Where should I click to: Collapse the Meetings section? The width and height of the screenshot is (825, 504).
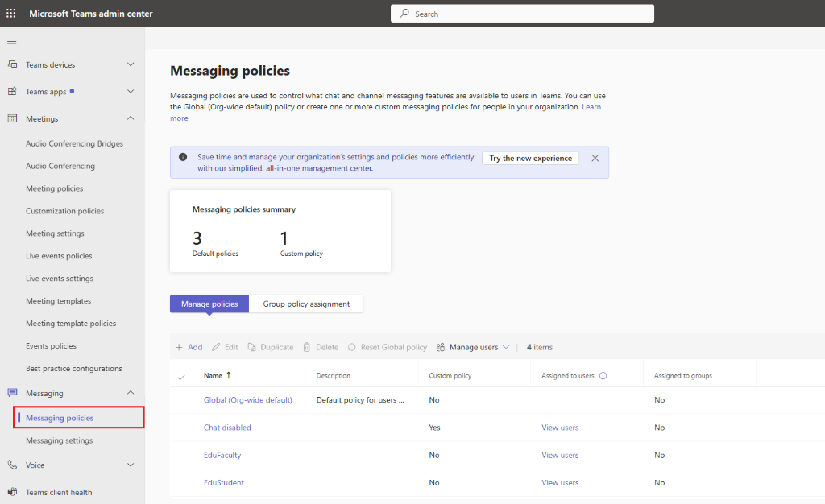tap(131, 118)
